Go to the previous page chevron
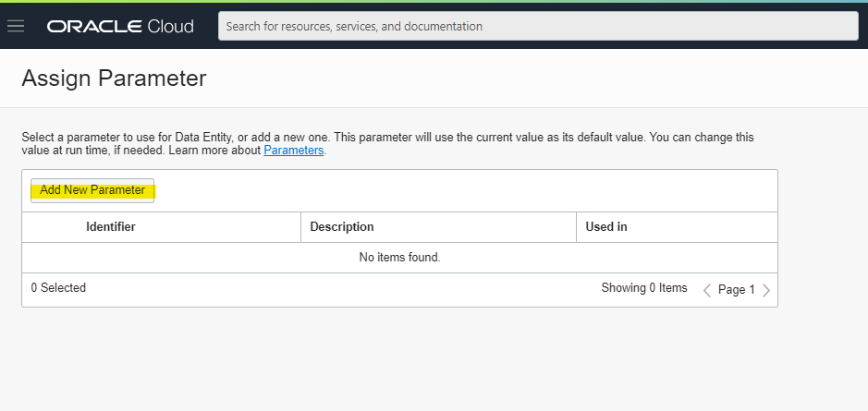This screenshot has height=411, width=868. click(x=707, y=290)
